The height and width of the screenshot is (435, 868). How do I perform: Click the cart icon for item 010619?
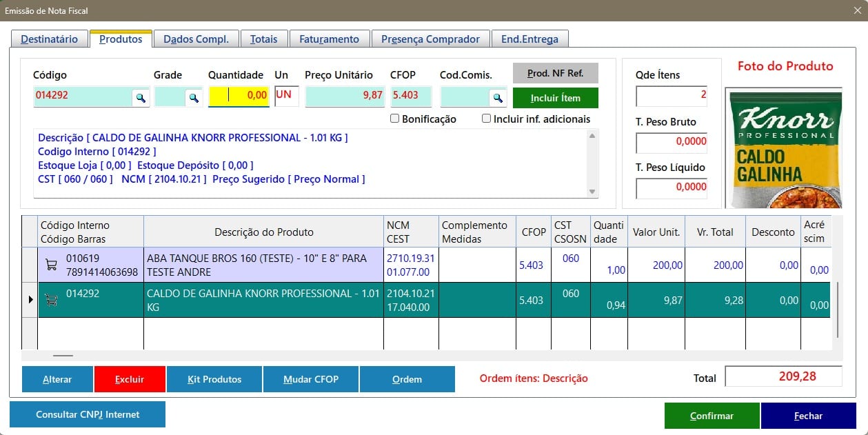tap(51, 264)
